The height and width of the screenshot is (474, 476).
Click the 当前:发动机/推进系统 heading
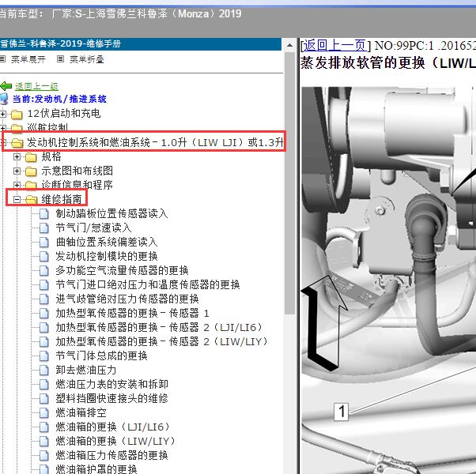(59, 100)
